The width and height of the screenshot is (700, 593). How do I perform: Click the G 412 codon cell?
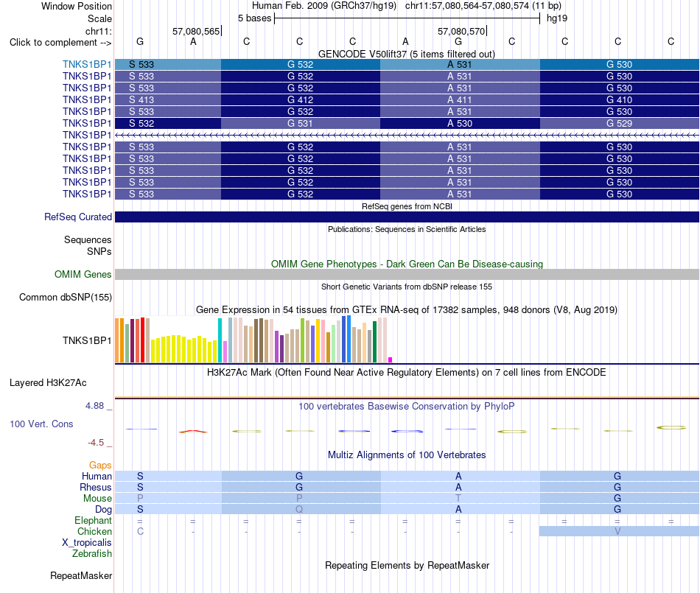[x=301, y=100]
